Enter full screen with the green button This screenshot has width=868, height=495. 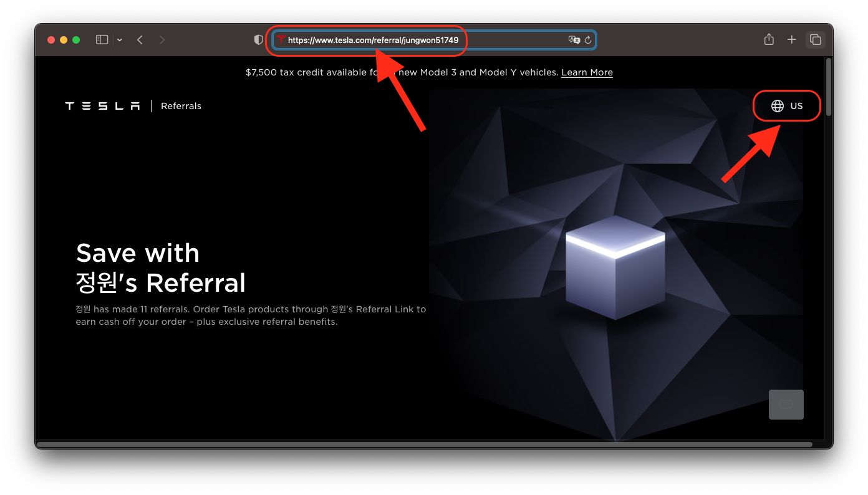[76, 40]
